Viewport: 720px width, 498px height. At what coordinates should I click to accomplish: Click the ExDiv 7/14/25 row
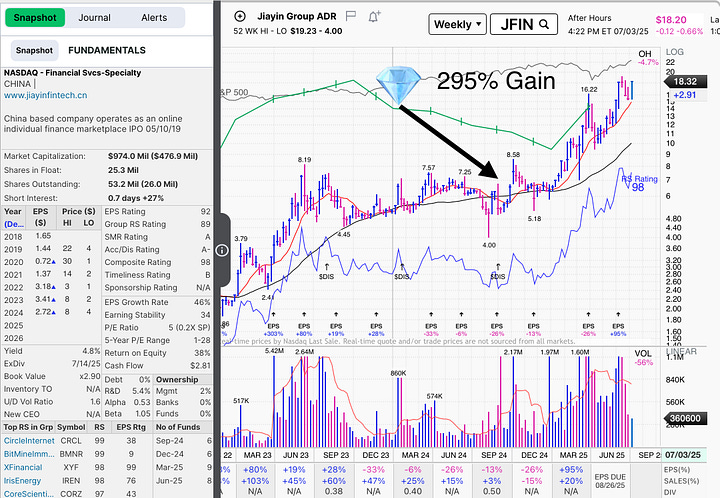click(51, 364)
